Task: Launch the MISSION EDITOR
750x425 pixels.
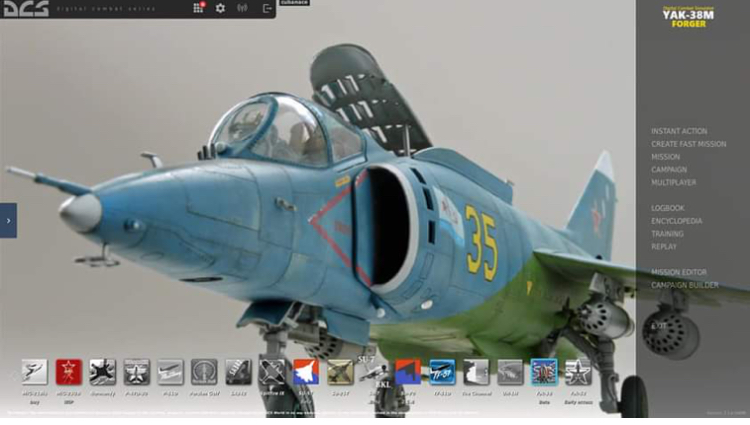Action: point(678,272)
